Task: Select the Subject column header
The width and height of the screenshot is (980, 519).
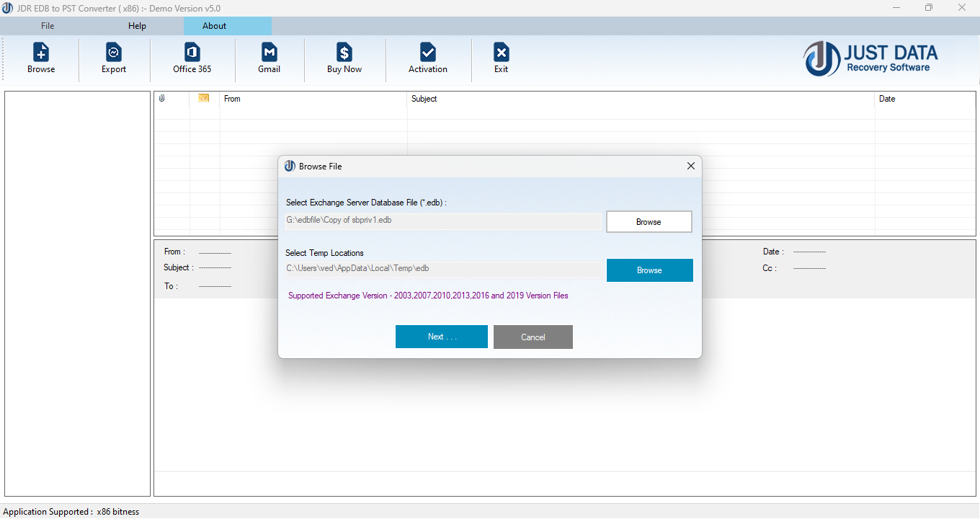Action: click(x=424, y=99)
